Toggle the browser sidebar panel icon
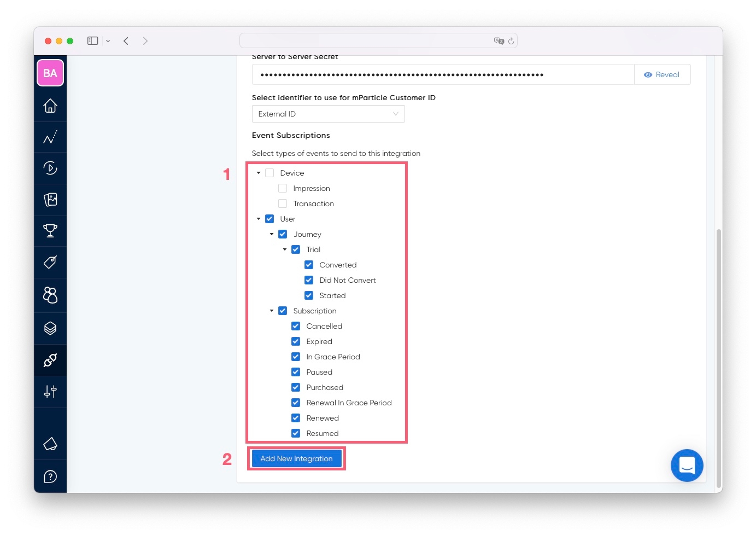 coord(93,41)
